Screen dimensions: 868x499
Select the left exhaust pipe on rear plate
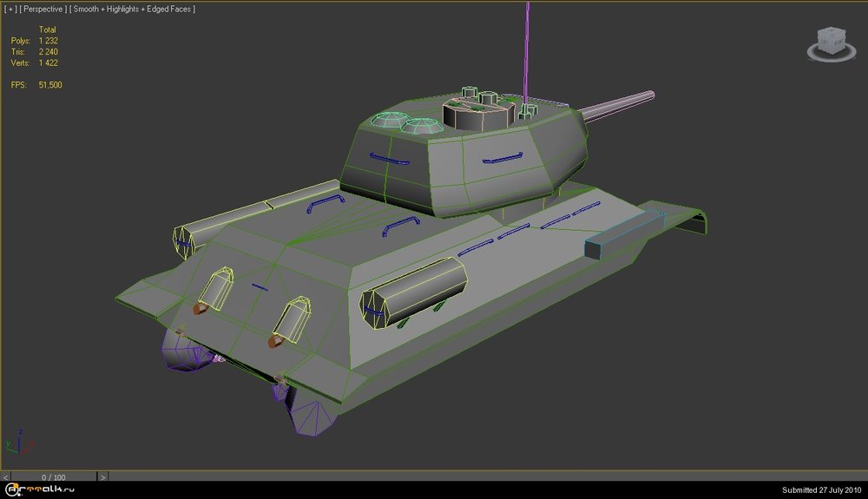click(x=213, y=289)
